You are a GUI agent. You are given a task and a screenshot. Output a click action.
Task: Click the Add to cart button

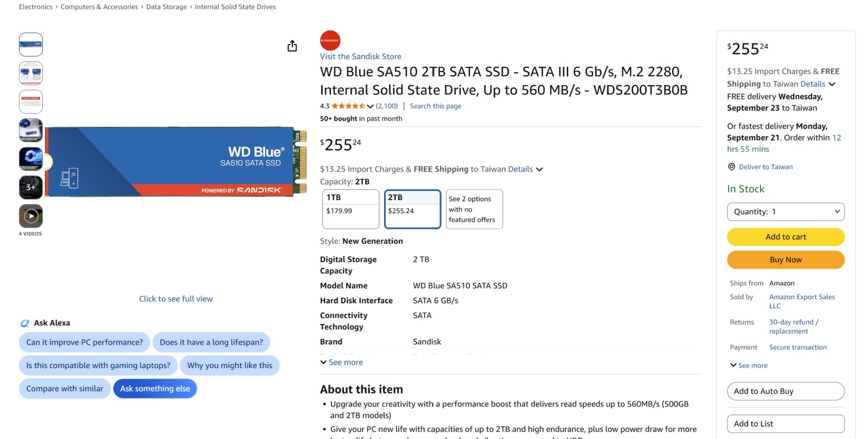click(786, 237)
